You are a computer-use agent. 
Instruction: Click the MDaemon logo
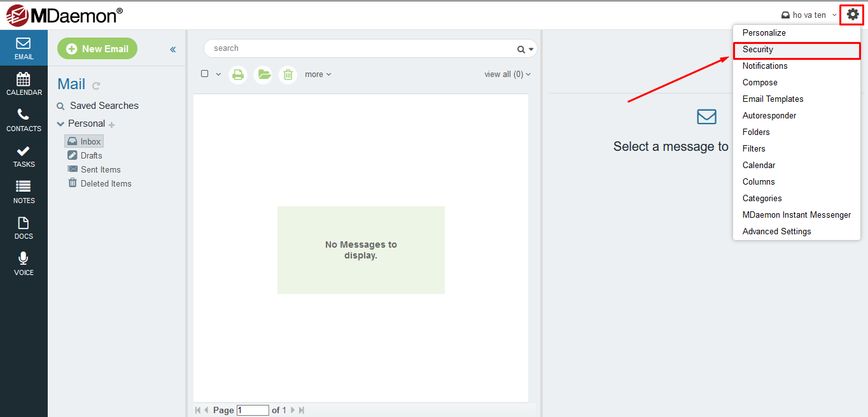pyautogui.click(x=64, y=15)
